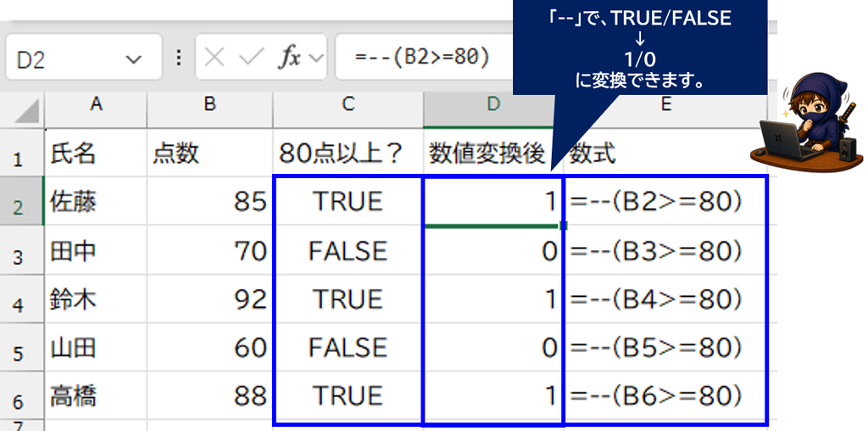Select the name cell 高橋
The height and width of the screenshot is (431, 868).
96,395
